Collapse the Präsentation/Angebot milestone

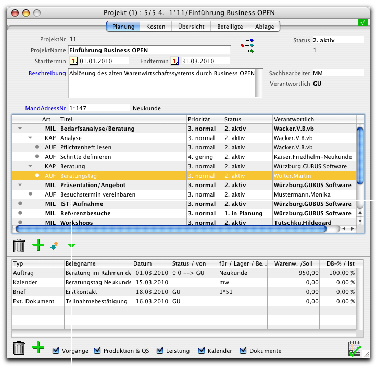pos(20,185)
